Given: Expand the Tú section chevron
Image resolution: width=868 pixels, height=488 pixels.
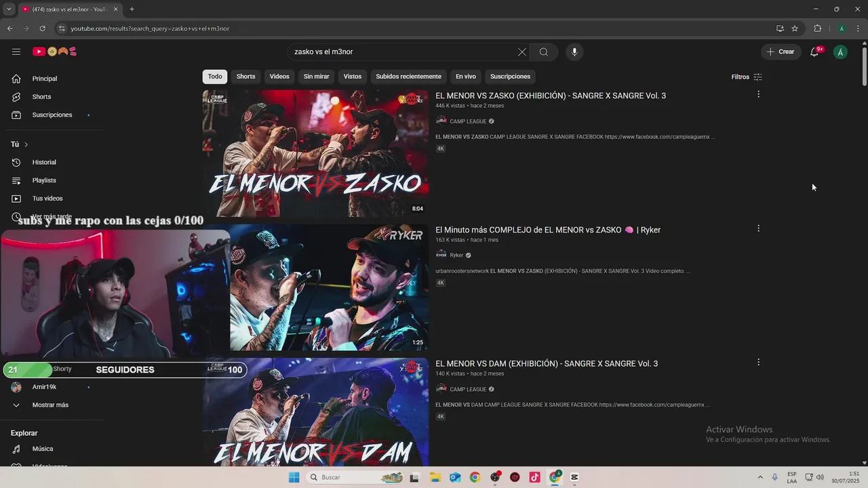Looking at the screenshot, I should (x=26, y=144).
